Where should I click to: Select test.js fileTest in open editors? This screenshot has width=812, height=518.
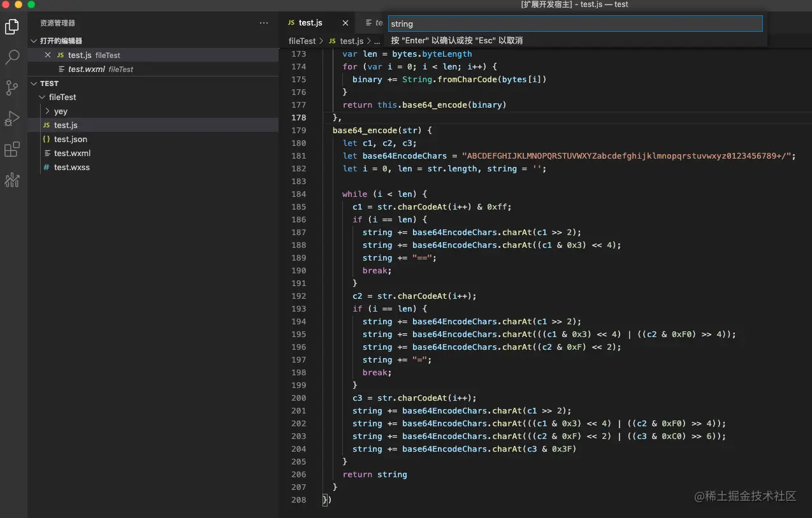click(x=153, y=55)
